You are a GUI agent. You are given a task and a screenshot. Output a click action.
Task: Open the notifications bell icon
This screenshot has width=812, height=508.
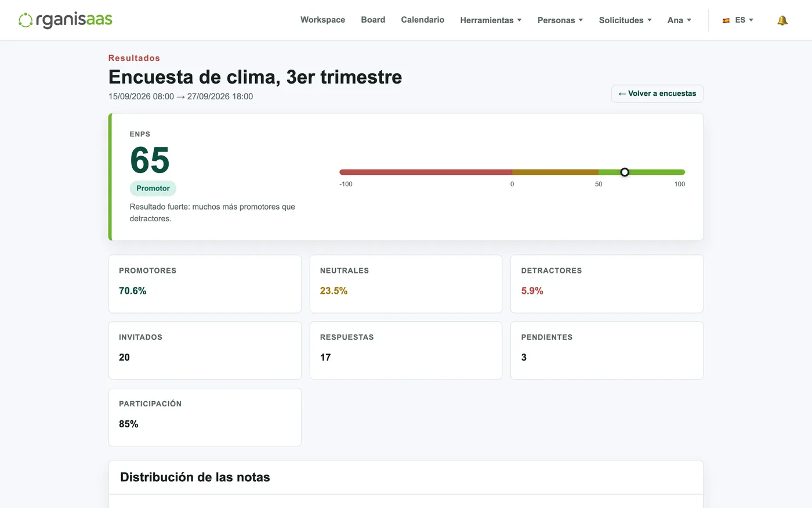coord(782,20)
